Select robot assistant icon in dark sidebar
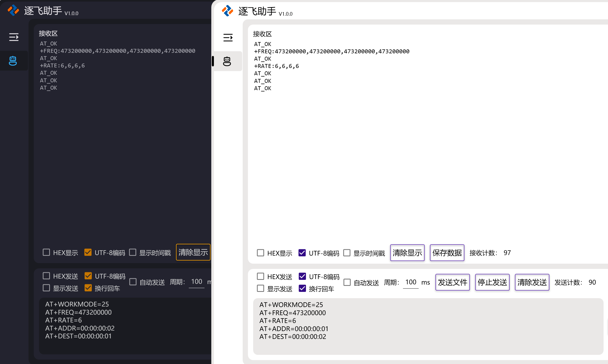This screenshot has height=364, width=608. point(13,61)
